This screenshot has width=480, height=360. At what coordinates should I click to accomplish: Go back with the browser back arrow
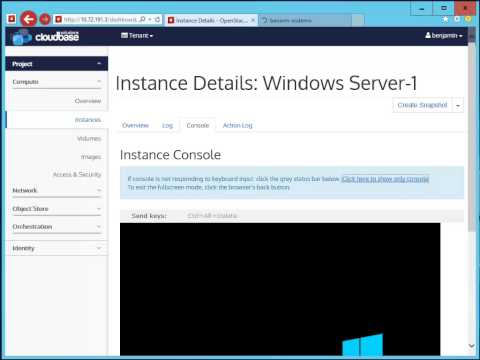pyautogui.click(x=29, y=19)
